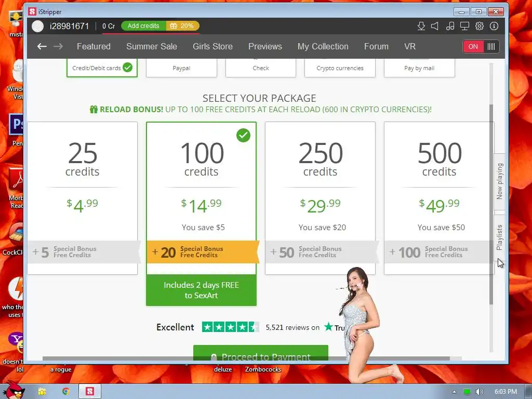The height and width of the screenshot is (399, 532).
Task: Toggle the ON switch
Action: (473, 46)
